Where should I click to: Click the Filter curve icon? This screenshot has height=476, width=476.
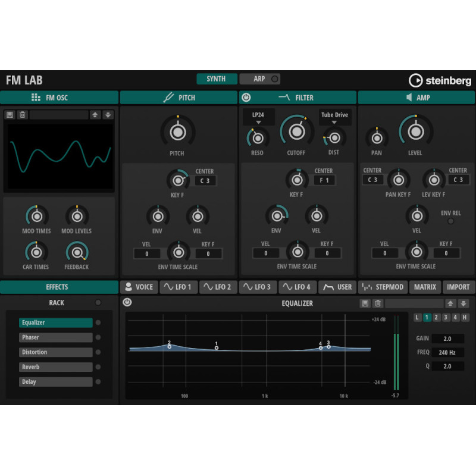[284, 97]
